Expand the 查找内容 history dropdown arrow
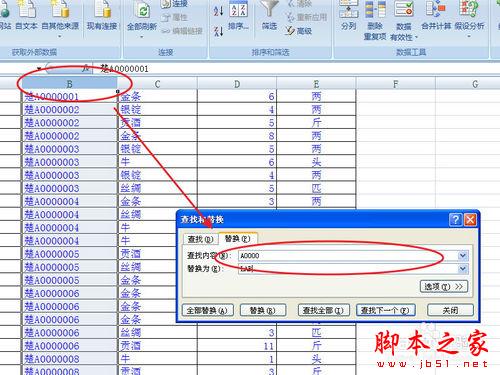The image size is (500, 375). coord(463,256)
